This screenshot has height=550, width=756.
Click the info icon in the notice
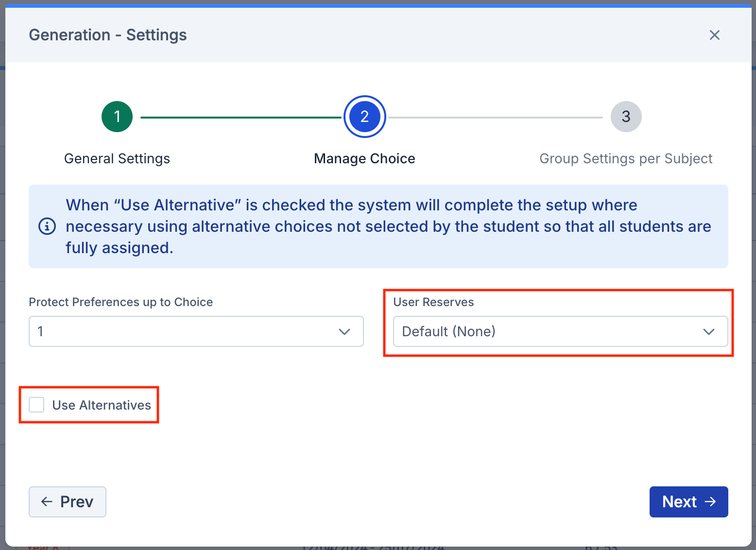pyautogui.click(x=47, y=226)
